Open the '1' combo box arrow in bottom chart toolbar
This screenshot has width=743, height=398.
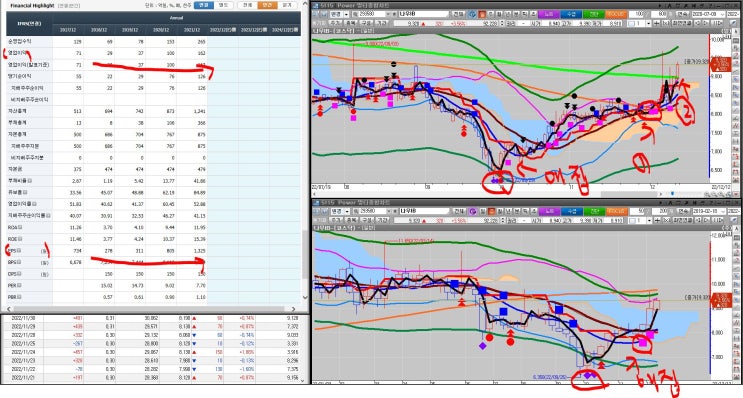(x=649, y=220)
